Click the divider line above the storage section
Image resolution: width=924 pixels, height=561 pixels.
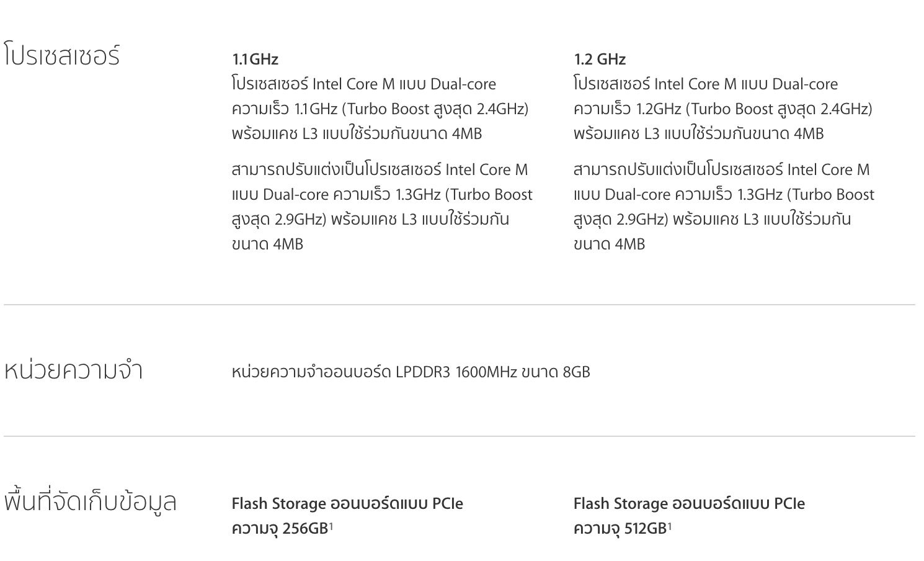click(459, 436)
